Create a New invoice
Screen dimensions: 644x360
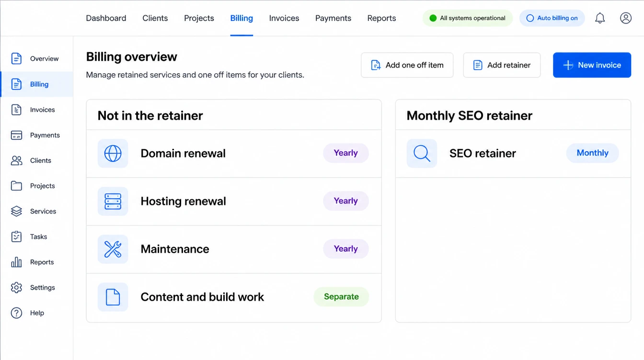[x=592, y=65]
